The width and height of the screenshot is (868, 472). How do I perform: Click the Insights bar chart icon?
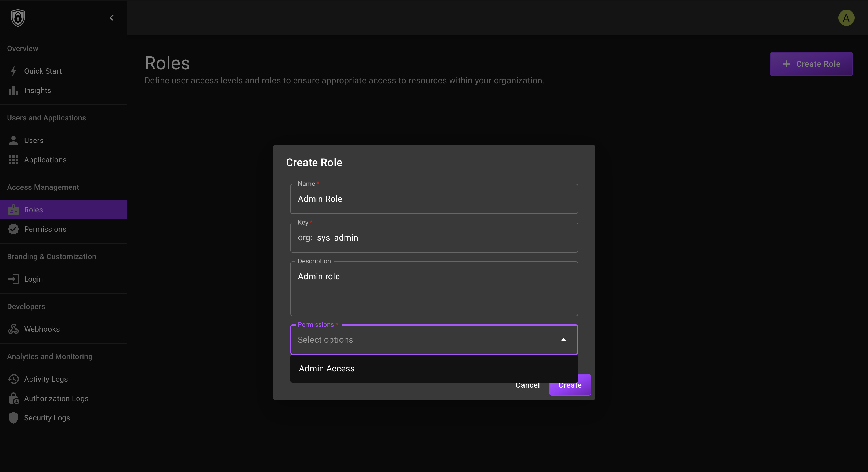13,90
